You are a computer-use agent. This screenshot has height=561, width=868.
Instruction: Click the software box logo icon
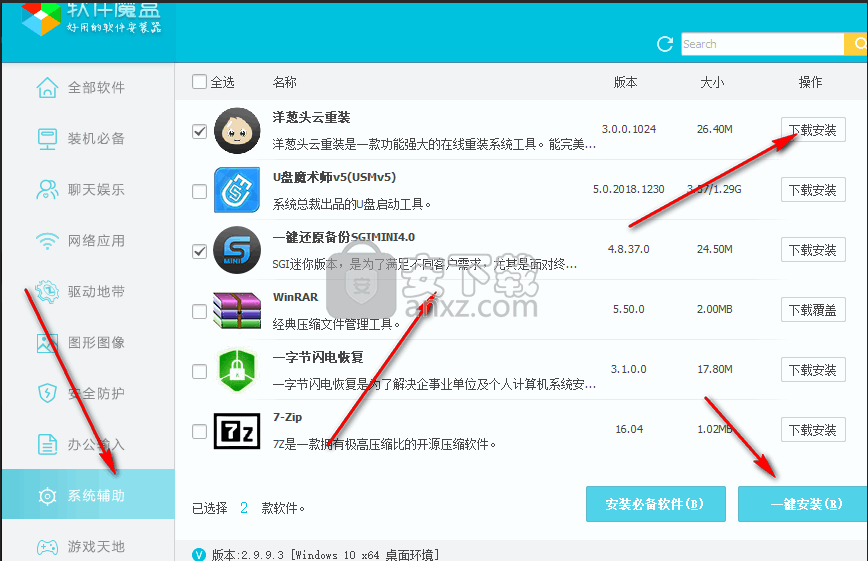tap(40, 18)
